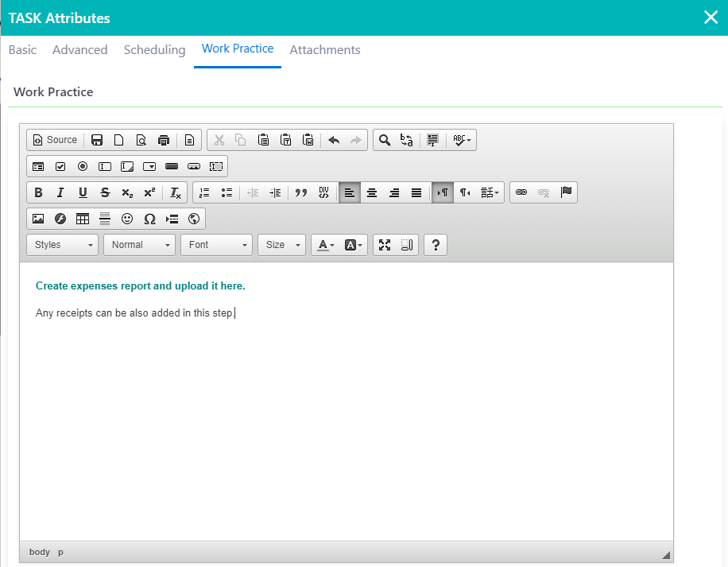Image resolution: width=728 pixels, height=567 pixels.
Task: Click the Maximize editor button
Action: (385, 245)
